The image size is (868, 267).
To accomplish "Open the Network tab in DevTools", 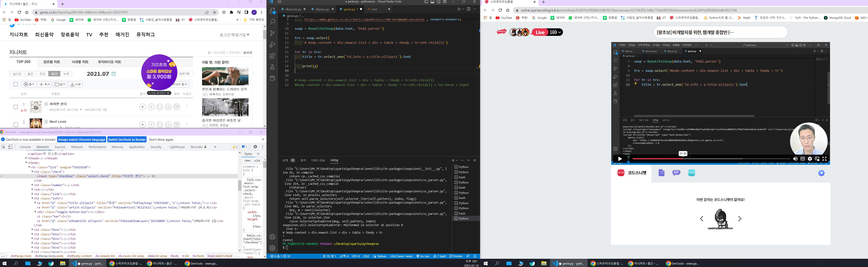I will click(x=77, y=147).
